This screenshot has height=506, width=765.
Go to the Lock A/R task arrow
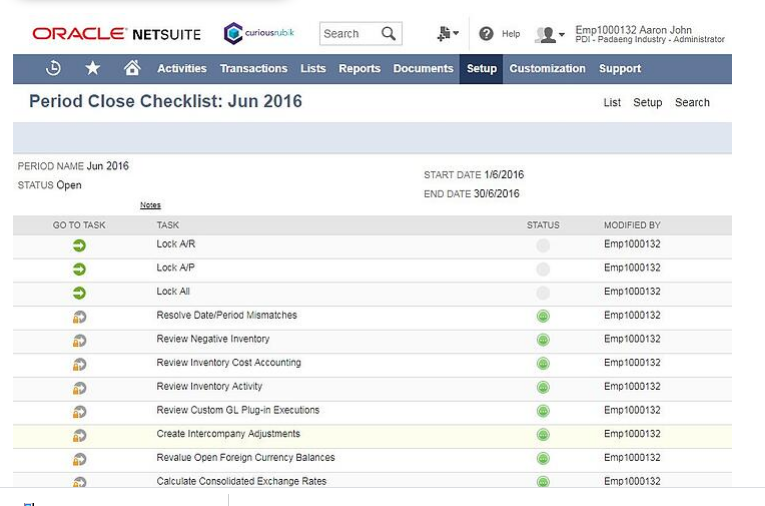[x=79, y=245]
